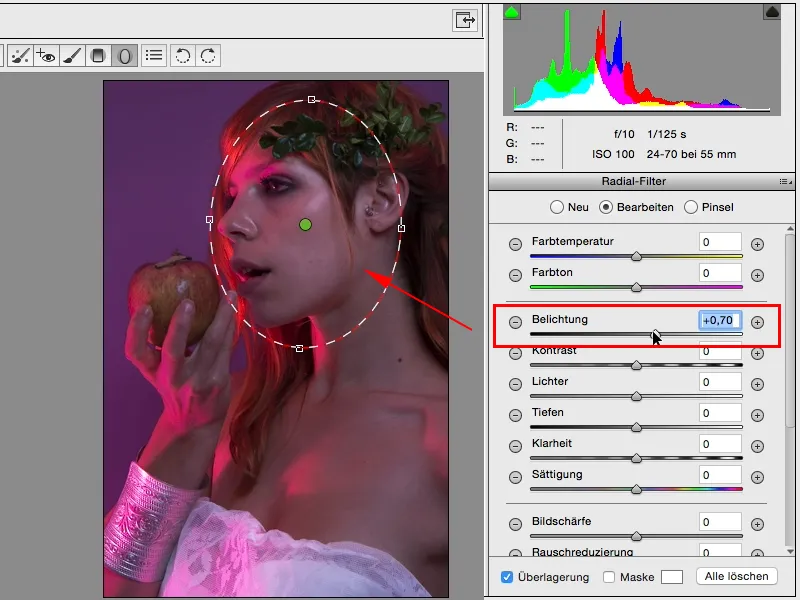Screen dimensions: 800x600
Task: Increase Kontrast with plus button
Action: pyautogui.click(x=758, y=354)
